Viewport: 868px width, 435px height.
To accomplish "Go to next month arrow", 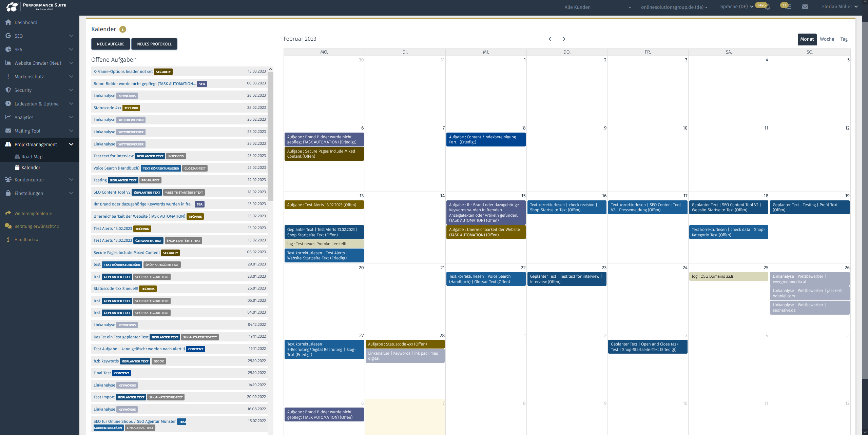I will click(564, 39).
